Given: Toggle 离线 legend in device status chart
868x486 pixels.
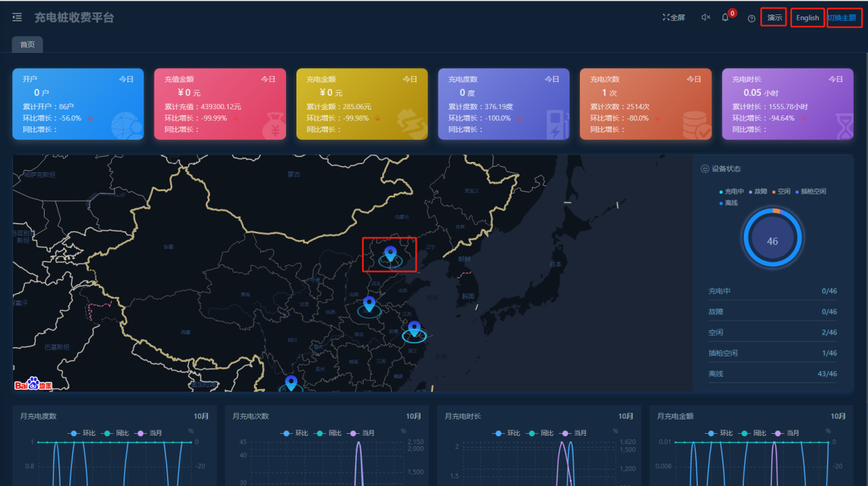Looking at the screenshot, I should coord(729,203).
